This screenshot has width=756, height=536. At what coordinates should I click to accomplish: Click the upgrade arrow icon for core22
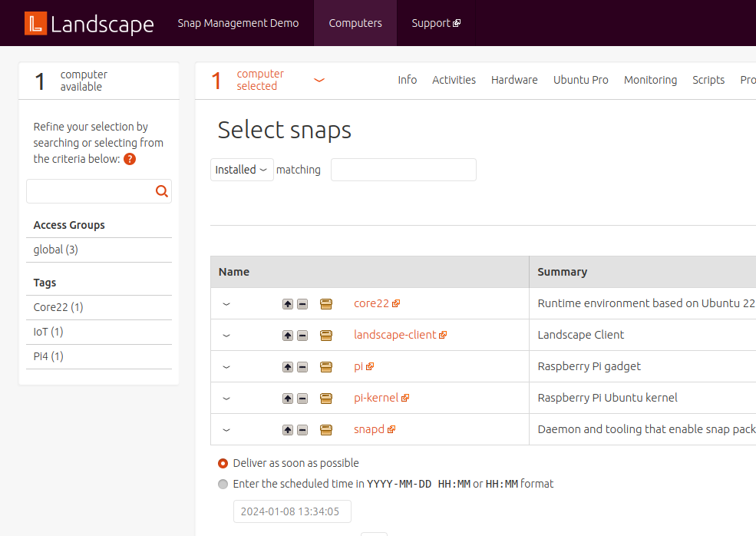click(288, 303)
